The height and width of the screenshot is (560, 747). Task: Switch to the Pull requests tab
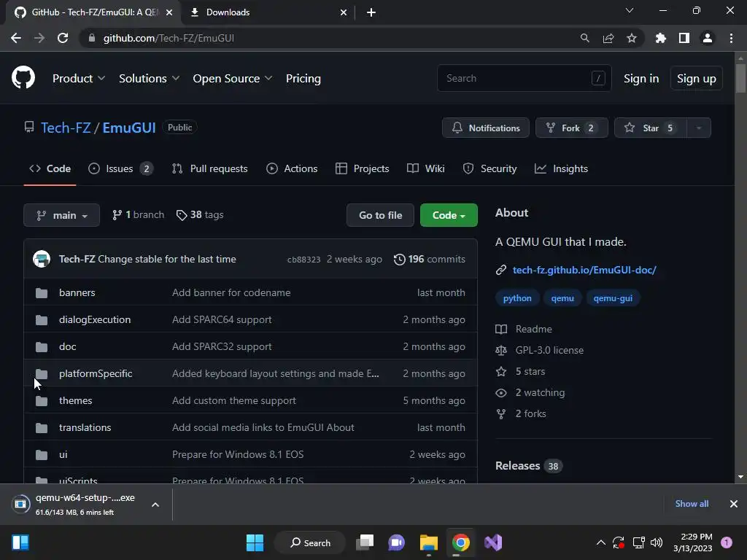tap(209, 168)
